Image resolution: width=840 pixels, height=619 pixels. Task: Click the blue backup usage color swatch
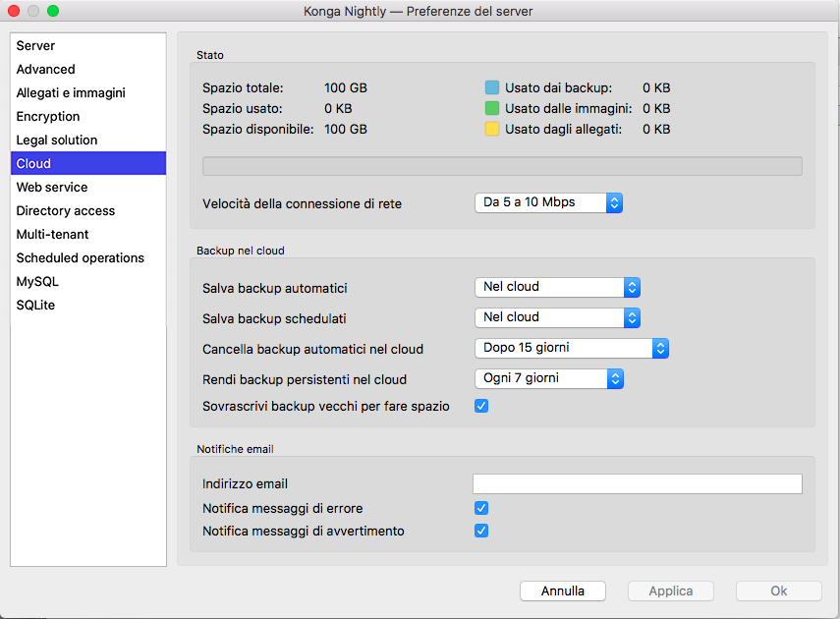pos(492,88)
